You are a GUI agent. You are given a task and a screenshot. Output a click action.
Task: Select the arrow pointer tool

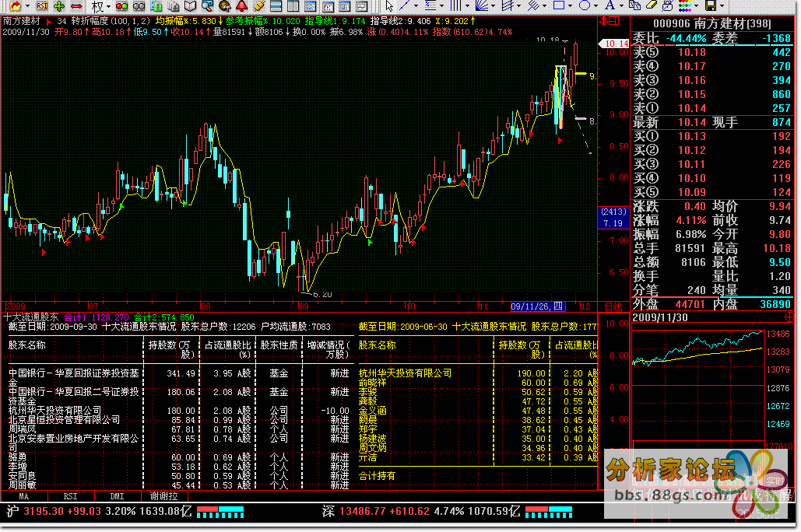(389, 6)
